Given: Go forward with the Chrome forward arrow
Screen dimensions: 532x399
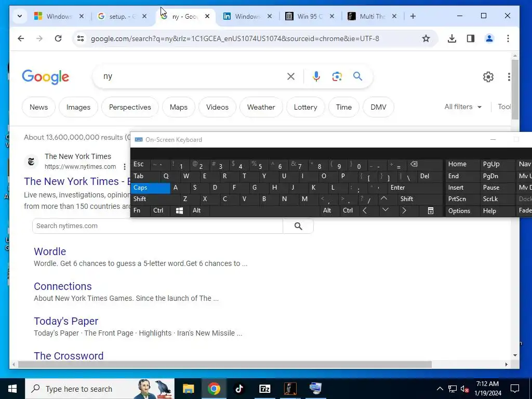Looking at the screenshot, I should tap(39, 38).
